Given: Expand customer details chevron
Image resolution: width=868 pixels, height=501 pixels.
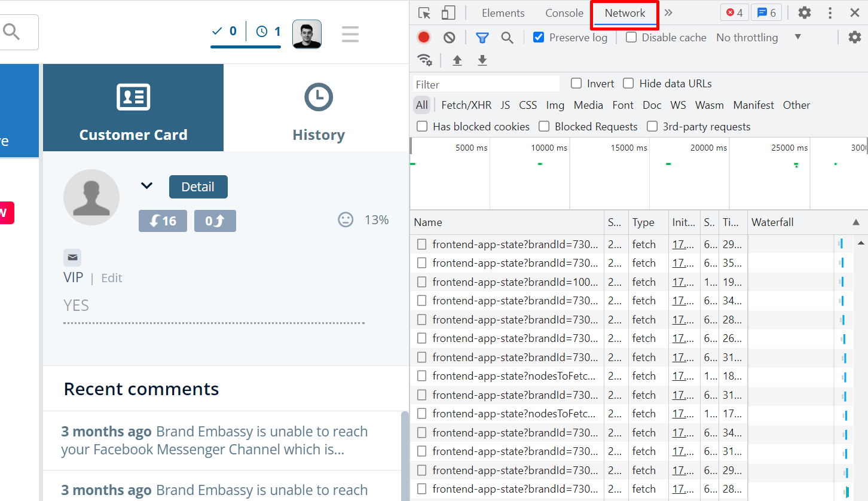Looking at the screenshot, I should coord(146,186).
